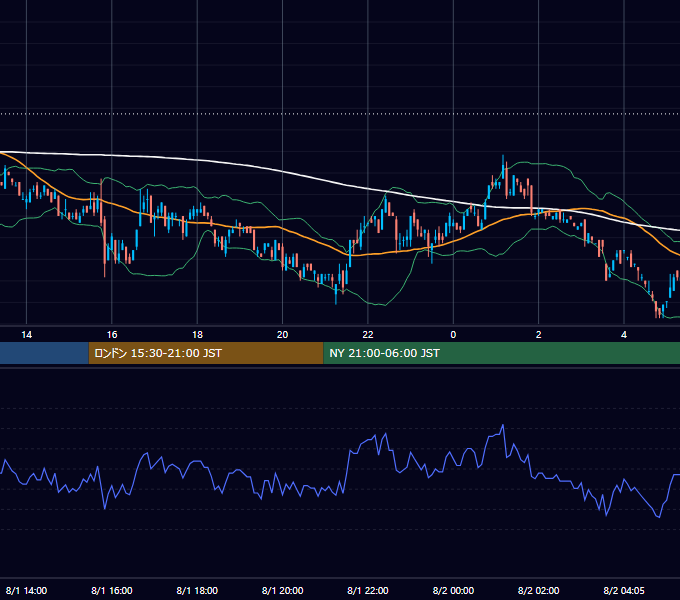Click the 8/1 18:00 oscillator time label
Screen dimensions: 680x600
coord(197,590)
